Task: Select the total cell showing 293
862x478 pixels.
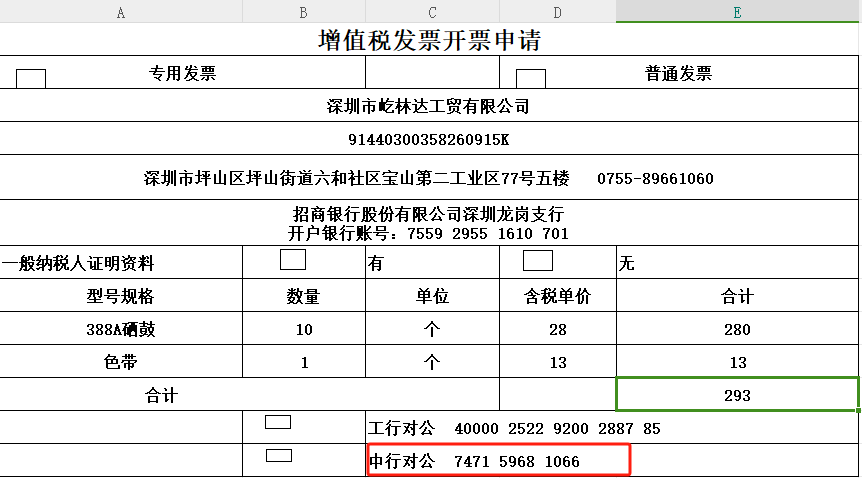Action: (x=737, y=395)
